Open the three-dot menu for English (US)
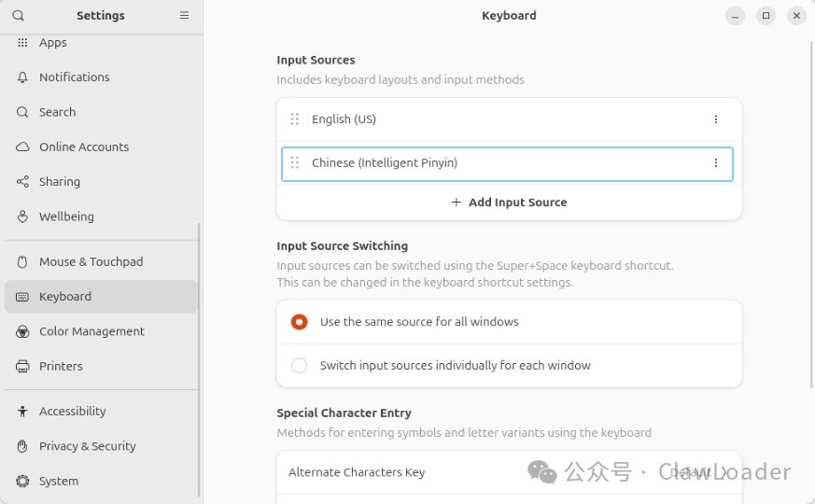The width and height of the screenshot is (815, 504). (x=716, y=119)
